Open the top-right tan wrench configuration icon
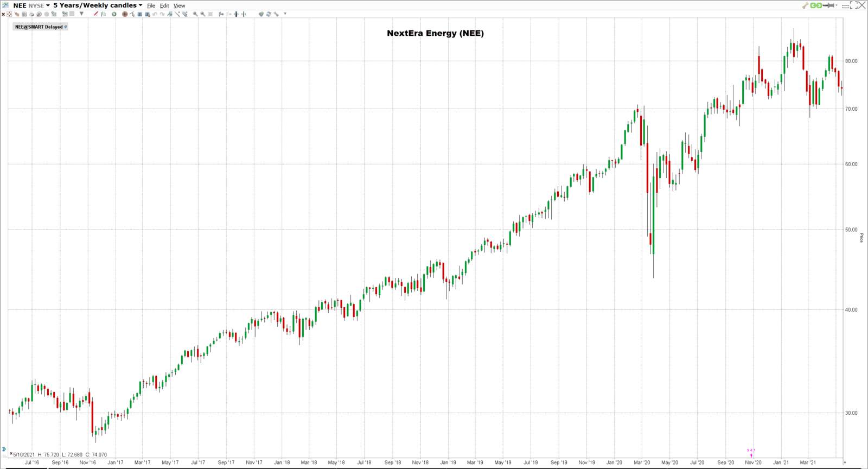This screenshot has width=868, height=469. click(x=806, y=5)
